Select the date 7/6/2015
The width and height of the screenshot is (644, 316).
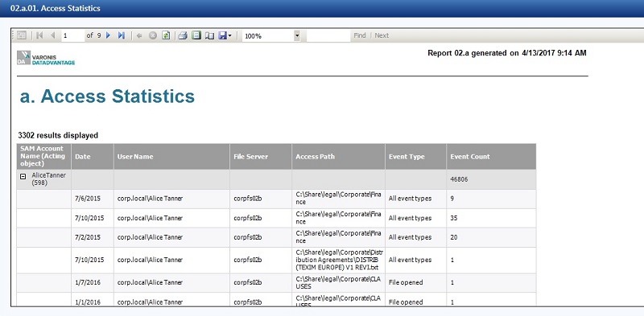tap(87, 199)
